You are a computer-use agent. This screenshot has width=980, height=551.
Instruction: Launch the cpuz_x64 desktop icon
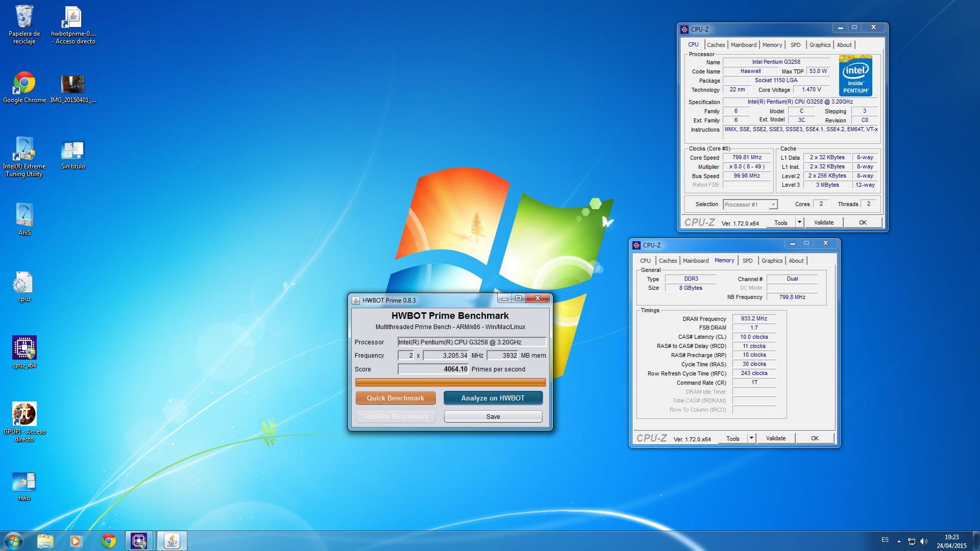coord(24,352)
